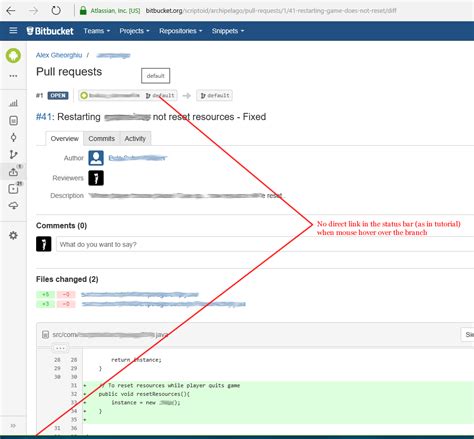Click the file icon beside the src/com java path
The height and width of the screenshot is (439, 474).
tap(46, 334)
